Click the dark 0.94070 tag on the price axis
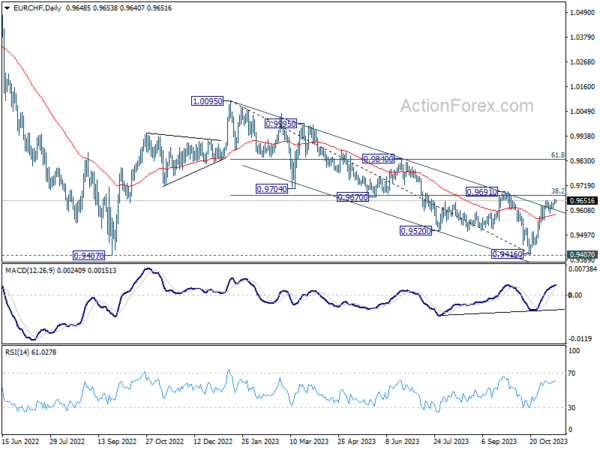This screenshot has width=600, height=450. [582, 254]
